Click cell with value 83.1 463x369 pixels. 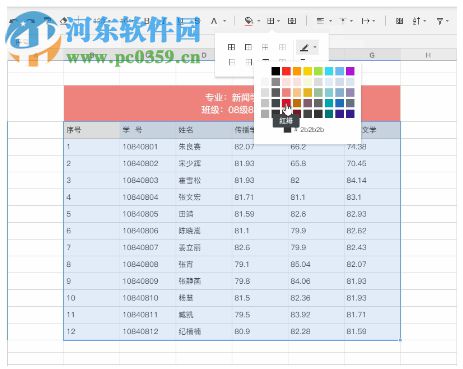click(x=372, y=197)
